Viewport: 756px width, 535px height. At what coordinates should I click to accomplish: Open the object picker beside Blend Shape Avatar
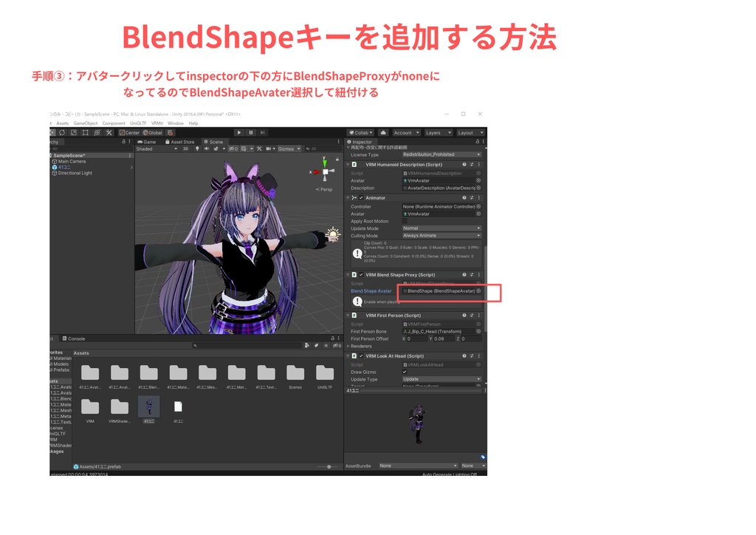click(478, 291)
